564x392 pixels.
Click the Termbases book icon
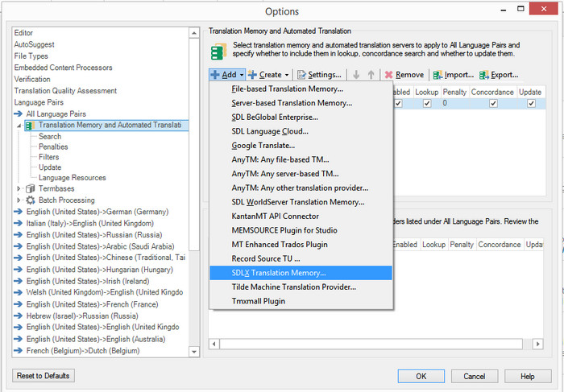pyautogui.click(x=31, y=188)
